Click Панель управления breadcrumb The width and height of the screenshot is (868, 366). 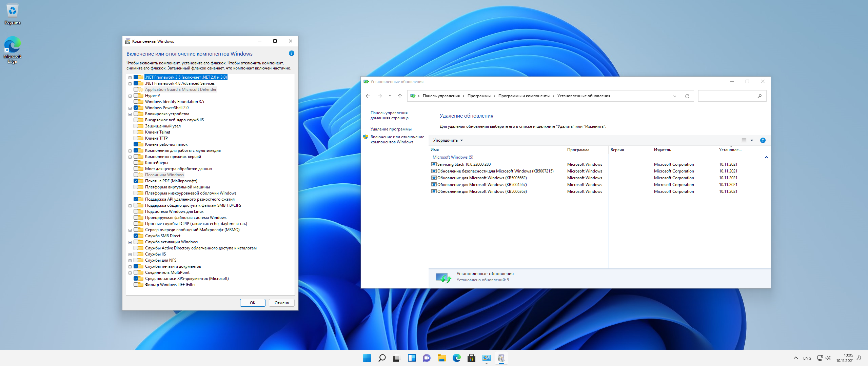click(441, 96)
